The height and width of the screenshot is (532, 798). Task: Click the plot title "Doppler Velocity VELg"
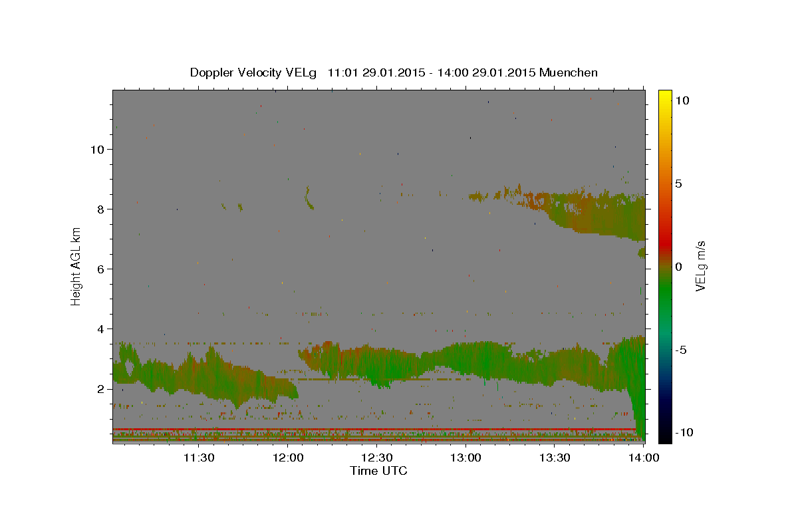[x=253, y=72]
